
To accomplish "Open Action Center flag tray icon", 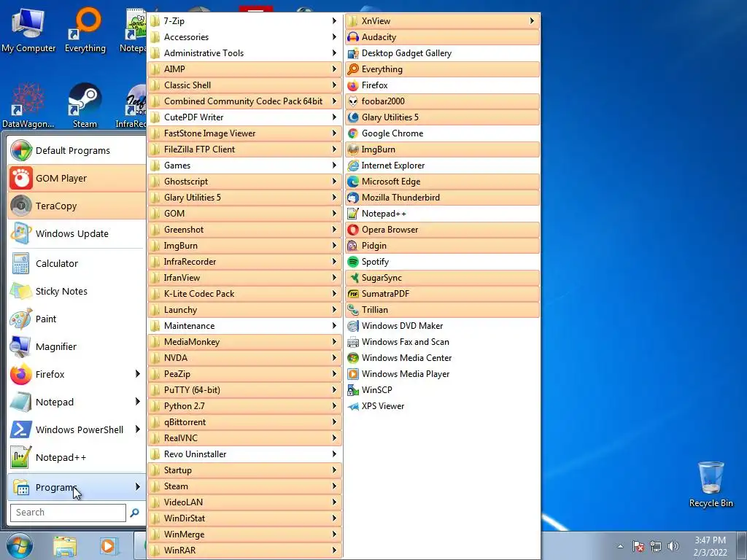I will [638, 546].
